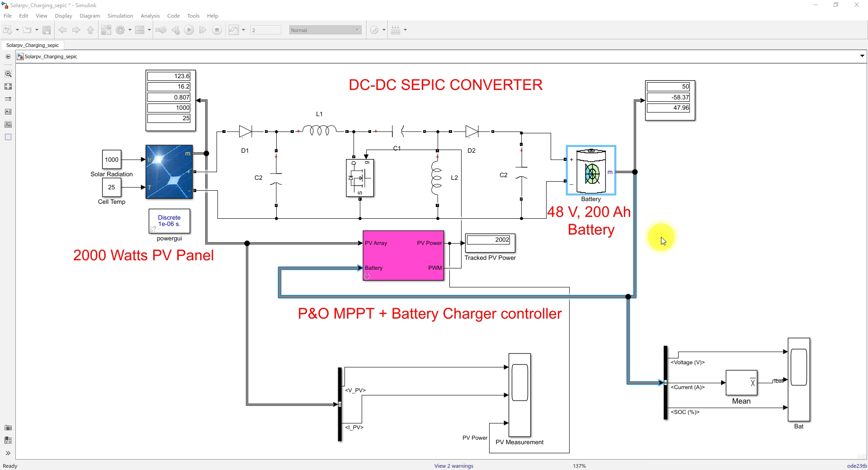Click the Open model folder icon
The image size is (868, 470).
[27, 30]
